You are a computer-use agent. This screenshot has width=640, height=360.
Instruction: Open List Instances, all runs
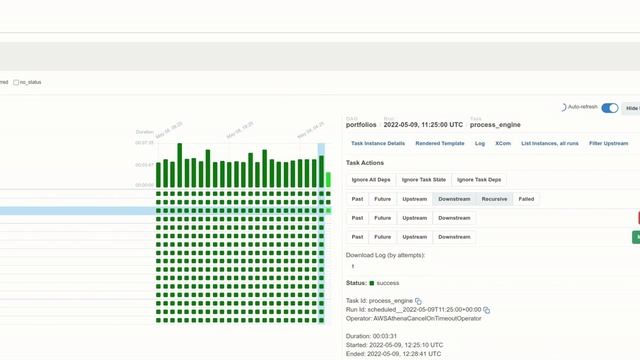tap(549, 144)
